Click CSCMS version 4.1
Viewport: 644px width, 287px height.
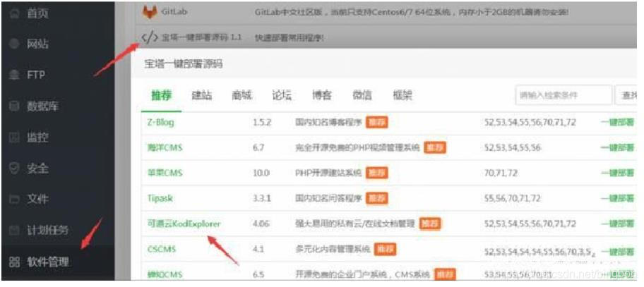(258, 250)
